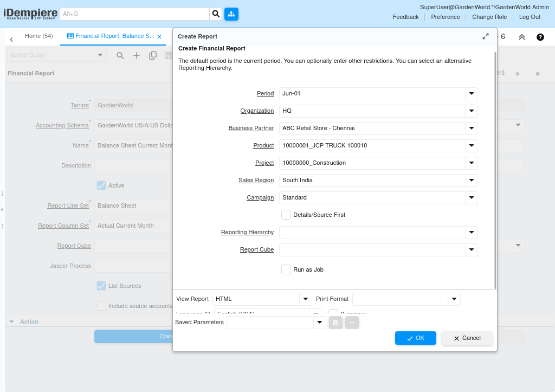The height and width of the screenshot is (392, 555).
Task: Click the Sales Region label
Action: point(256,180)
